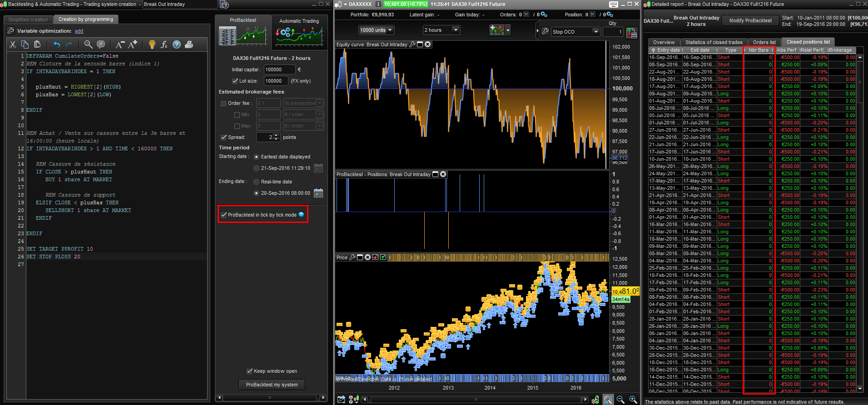868x405 pixels.
Task: Open the 10000 units dropdown
Action: (x=377, y=30)
